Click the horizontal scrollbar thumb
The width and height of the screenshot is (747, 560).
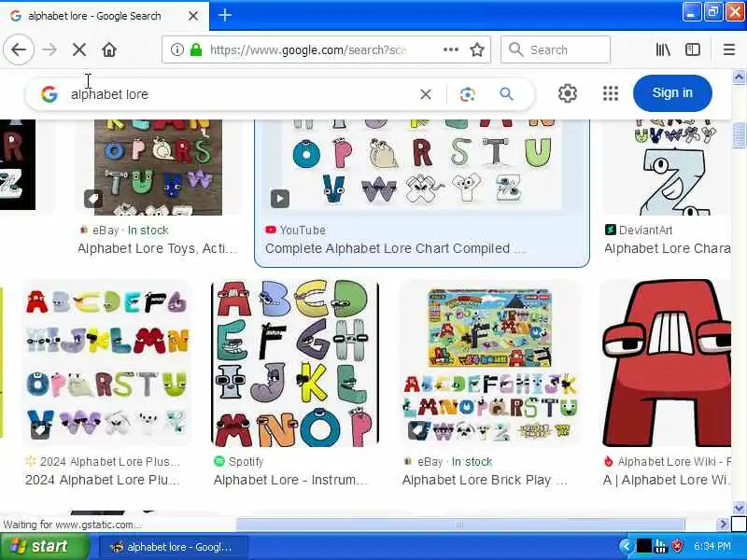460,525
